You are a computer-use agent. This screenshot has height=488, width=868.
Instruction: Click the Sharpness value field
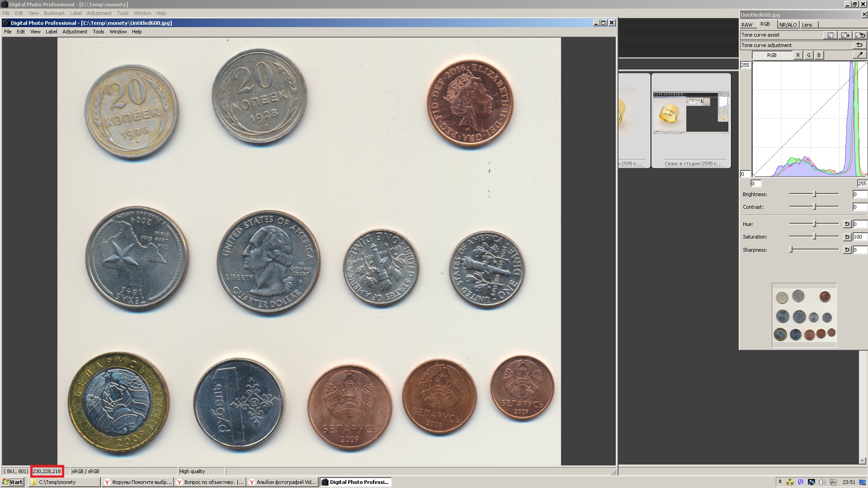(860, 250)
